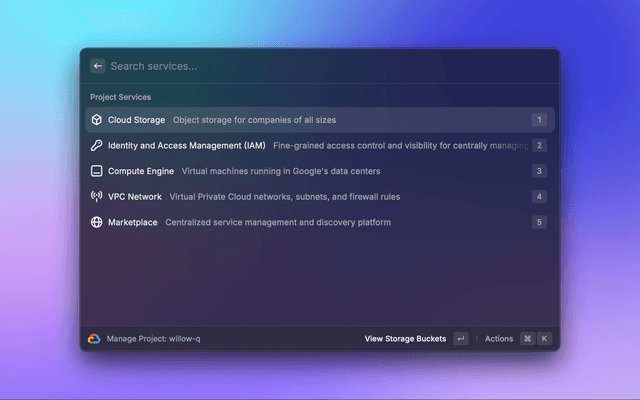Viewport: 640px width, 400px height.
Task: Click View Storage Buckets action
Action: 405,339
